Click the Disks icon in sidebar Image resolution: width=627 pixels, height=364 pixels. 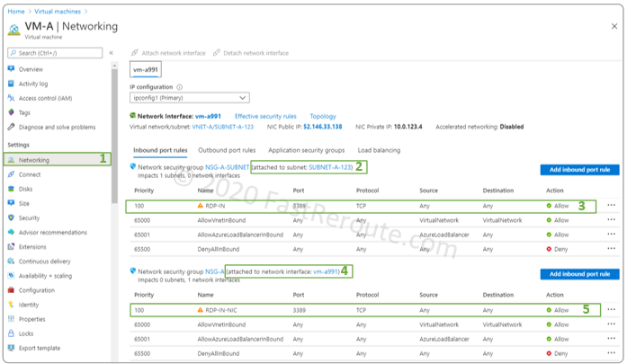pos(11,189)
